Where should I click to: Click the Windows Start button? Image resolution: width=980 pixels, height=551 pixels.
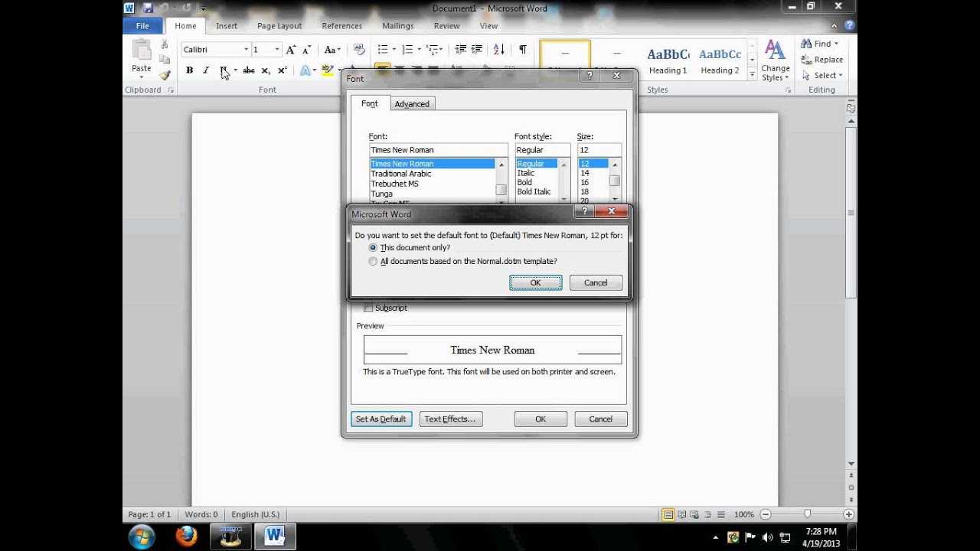(x=142, y=536)
